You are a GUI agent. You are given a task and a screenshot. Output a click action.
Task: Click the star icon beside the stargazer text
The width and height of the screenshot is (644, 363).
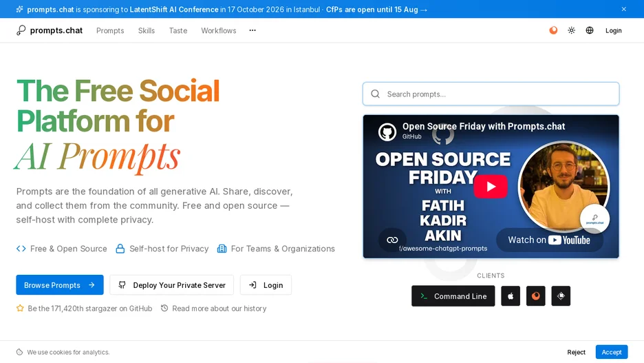(20, 308)
